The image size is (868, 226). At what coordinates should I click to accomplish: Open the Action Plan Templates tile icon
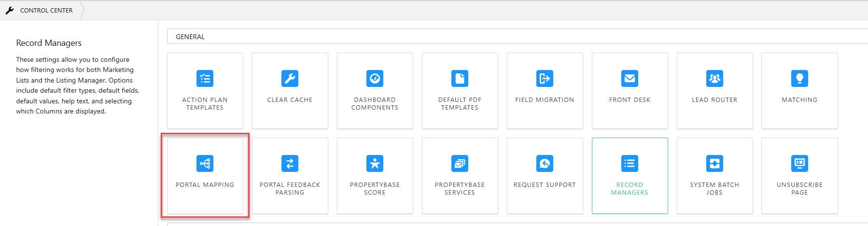(205, 78)
